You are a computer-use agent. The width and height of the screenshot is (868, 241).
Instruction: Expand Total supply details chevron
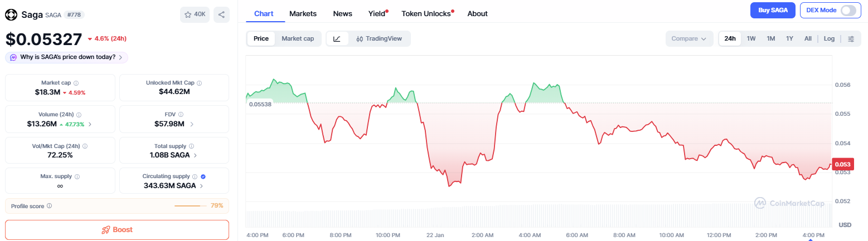(x=195, y=155)
